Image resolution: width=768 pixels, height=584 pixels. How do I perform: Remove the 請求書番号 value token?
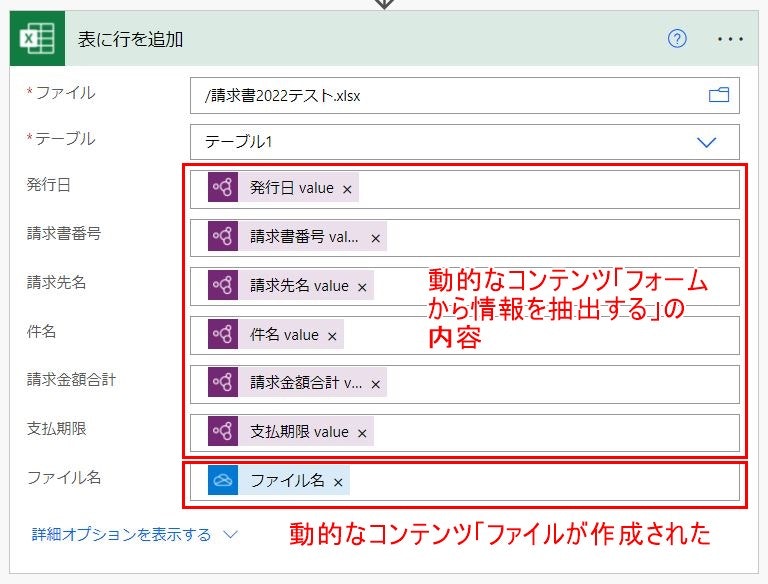(x=376, y=238)
